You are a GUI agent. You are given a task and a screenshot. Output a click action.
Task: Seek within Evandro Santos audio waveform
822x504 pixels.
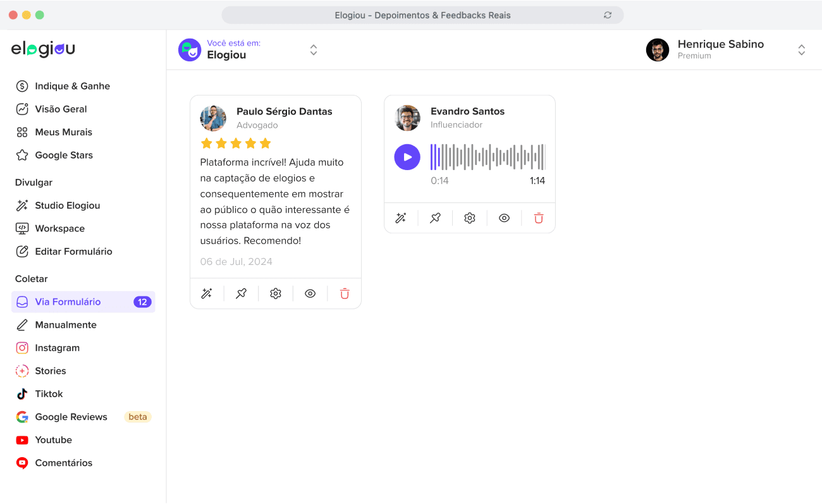[488, 157]
